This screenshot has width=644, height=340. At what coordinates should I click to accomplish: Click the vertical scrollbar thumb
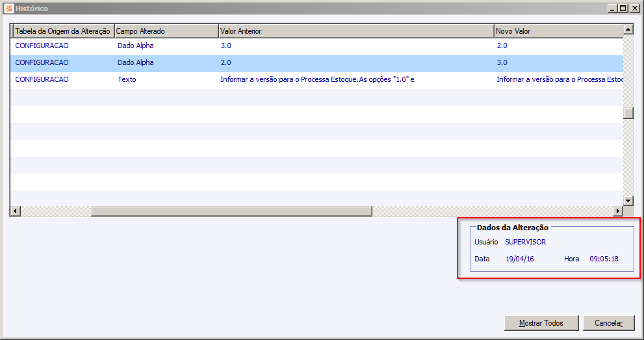point(628,113)
